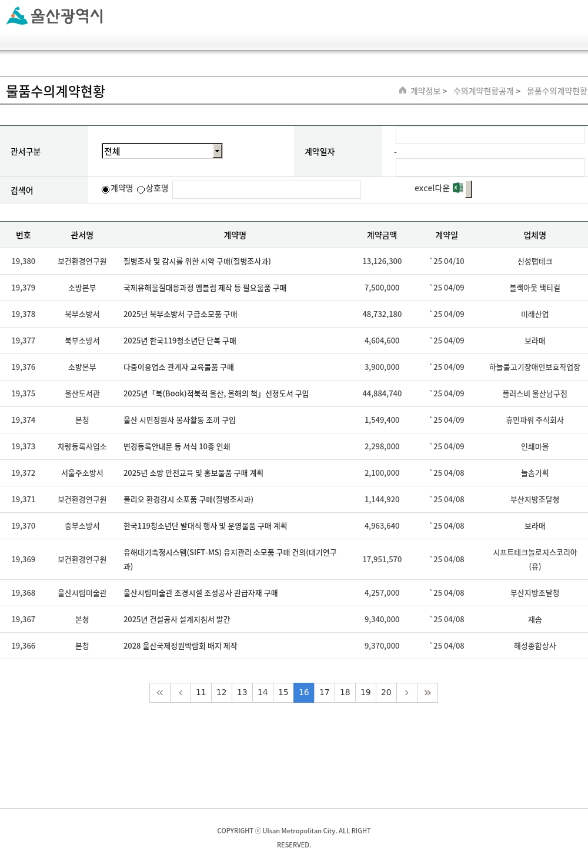This screenshot has height=868, width=588.
Task: Click the 계약명 column header
Action: pos(235,235)
